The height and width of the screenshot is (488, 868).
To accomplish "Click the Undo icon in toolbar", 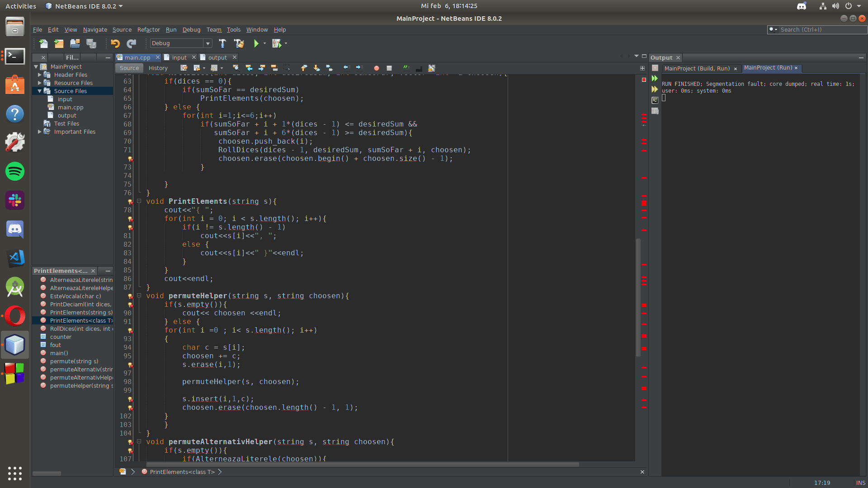I will [x=115, y=43].
